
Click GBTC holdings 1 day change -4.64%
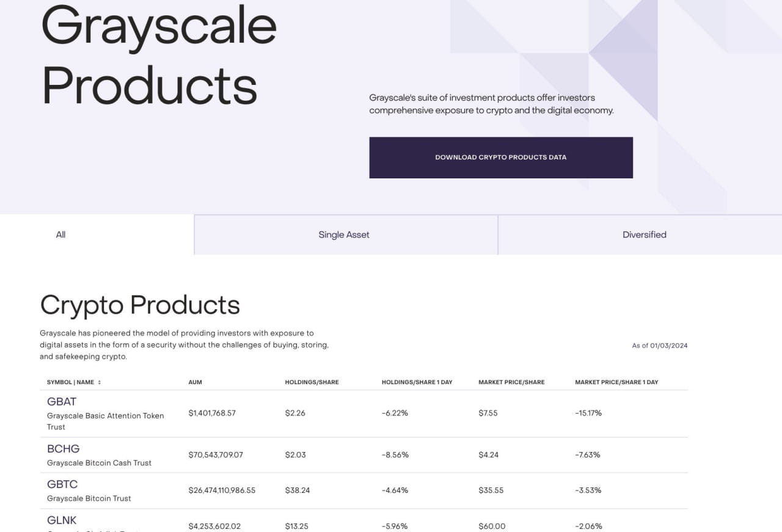coord(395,490)
